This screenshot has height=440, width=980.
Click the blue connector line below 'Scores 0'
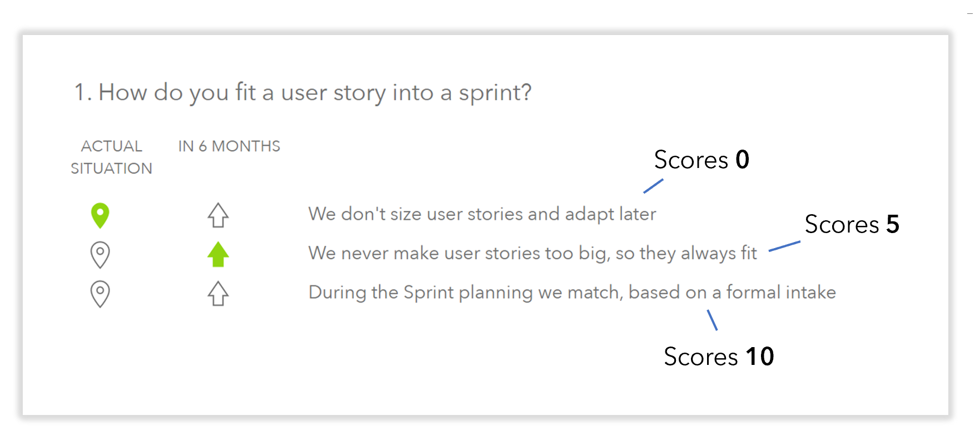(653, 186)
